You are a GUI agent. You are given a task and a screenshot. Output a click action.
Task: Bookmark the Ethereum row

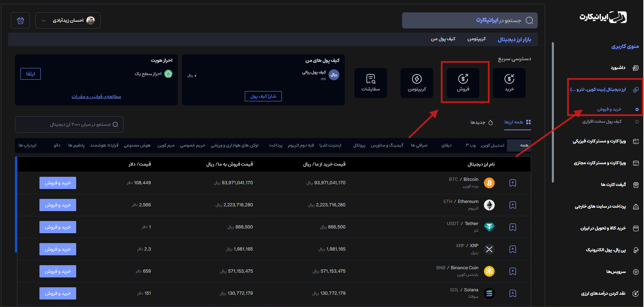coord(513,205)
